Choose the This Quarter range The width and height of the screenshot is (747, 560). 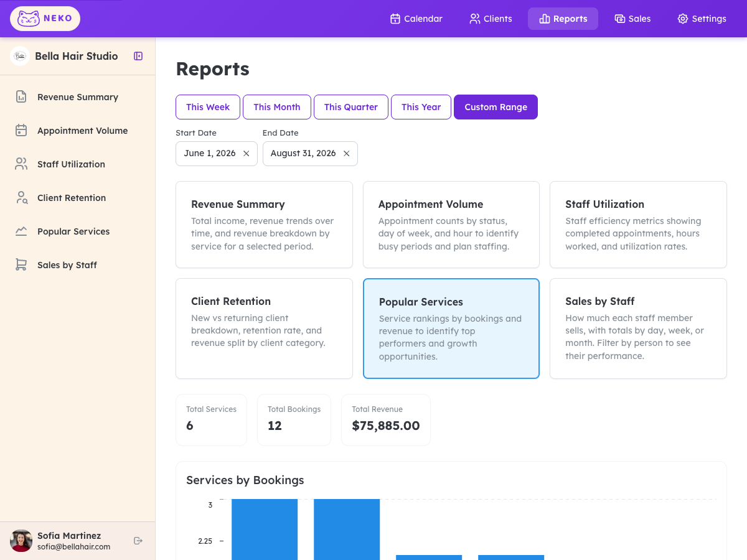pyautogui.click(x=351, y=107)
